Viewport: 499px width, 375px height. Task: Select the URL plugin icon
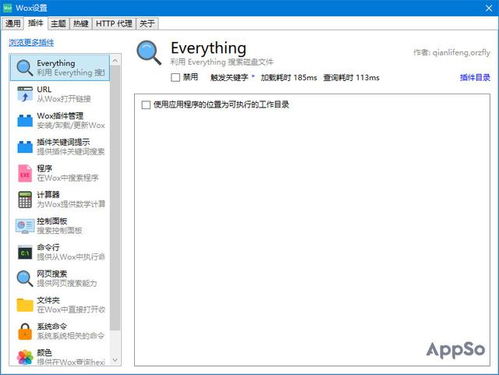[x=25, y=94]
